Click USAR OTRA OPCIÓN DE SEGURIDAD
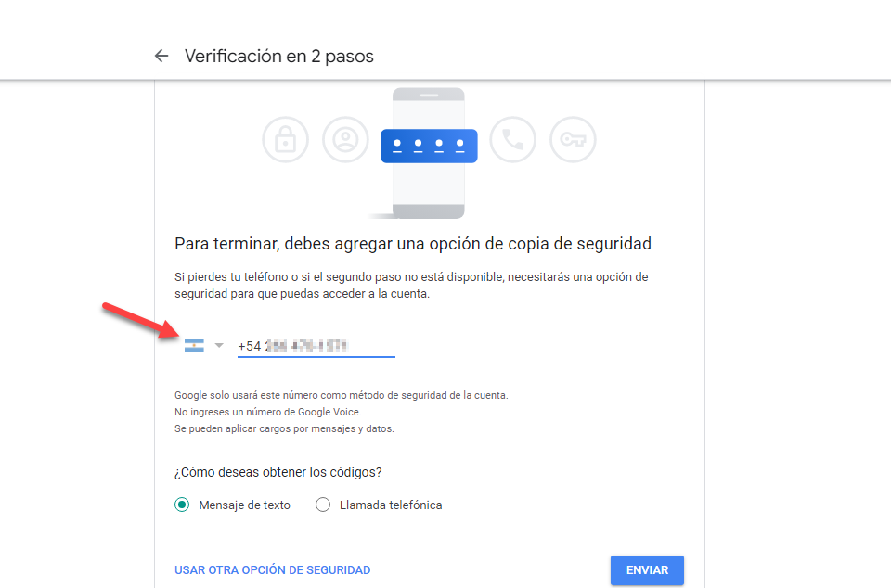The image size is (891, 588). [272, 569]
